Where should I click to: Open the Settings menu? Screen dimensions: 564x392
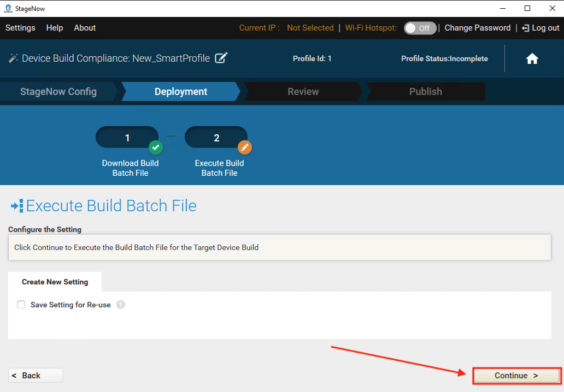click(20, 28)
